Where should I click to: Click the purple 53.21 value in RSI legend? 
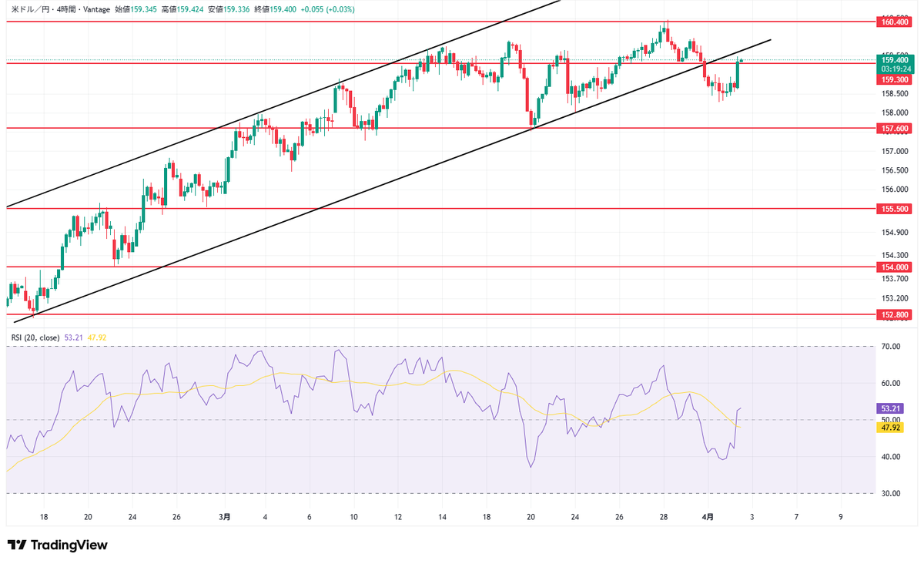(75, 337)
